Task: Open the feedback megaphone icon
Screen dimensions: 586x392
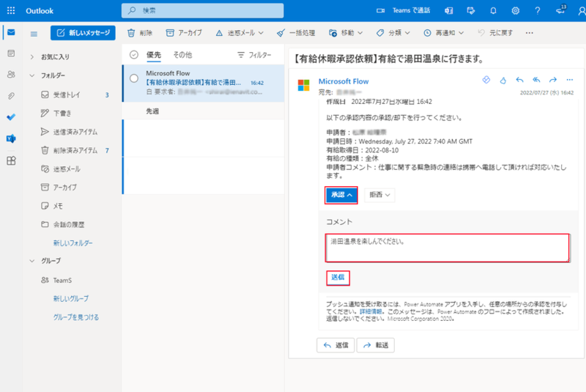Action: pyautogui.click(x=560, y=10)
